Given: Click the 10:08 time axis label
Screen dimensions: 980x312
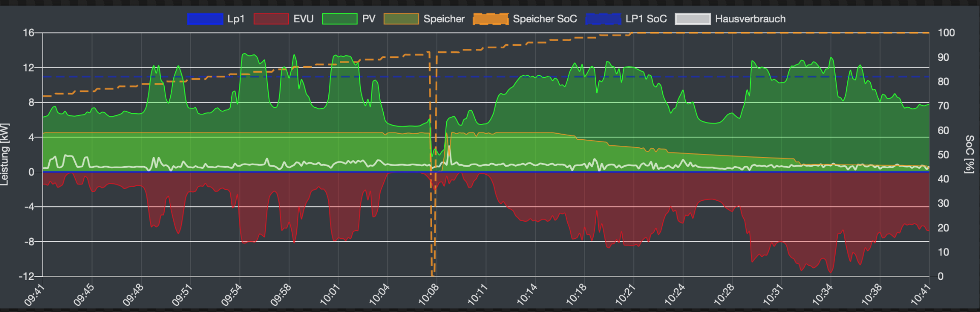Looking at the screenshot, I should tap(428, 295).
